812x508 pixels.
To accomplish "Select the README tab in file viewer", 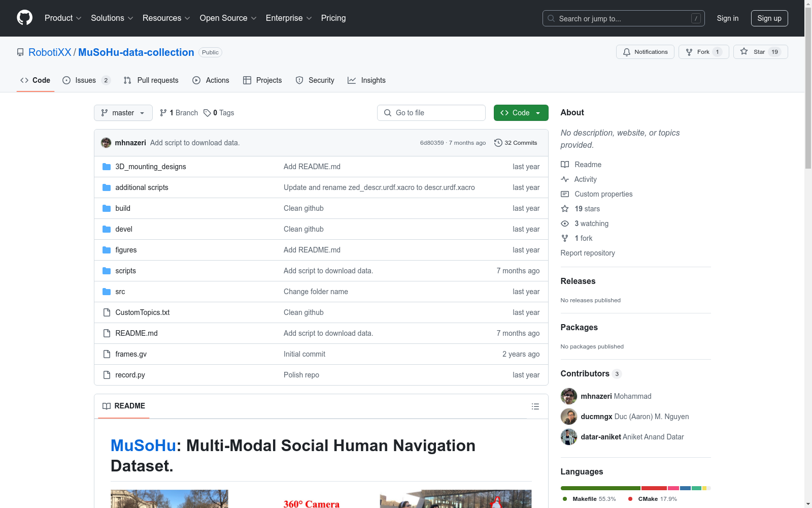I will pos(124,406).
